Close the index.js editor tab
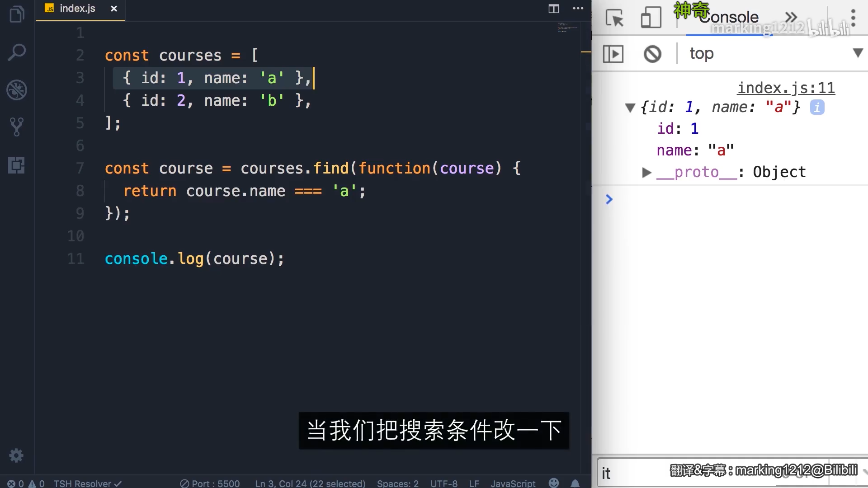This screenshot has height=488, width=868. [x=114, y=9]
